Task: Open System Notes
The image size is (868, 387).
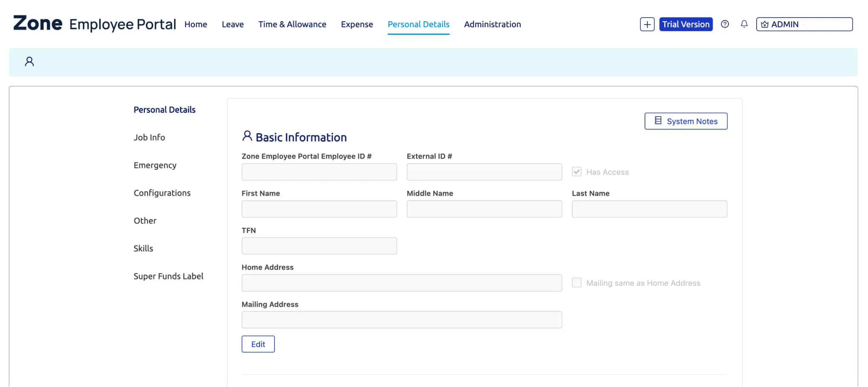Action: click(685, 121)
